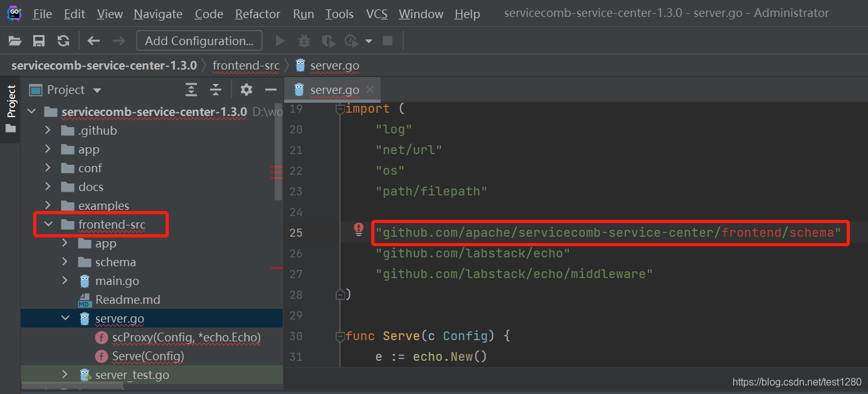This screenshot has height=394, width=868.
Task: Collapse the server.go tree node
Action: click(65, 318)
